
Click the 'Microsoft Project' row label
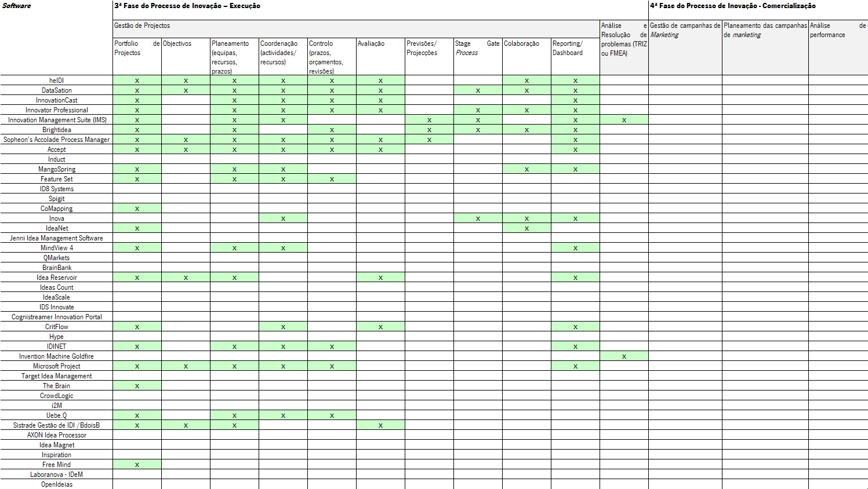point(57,366)
